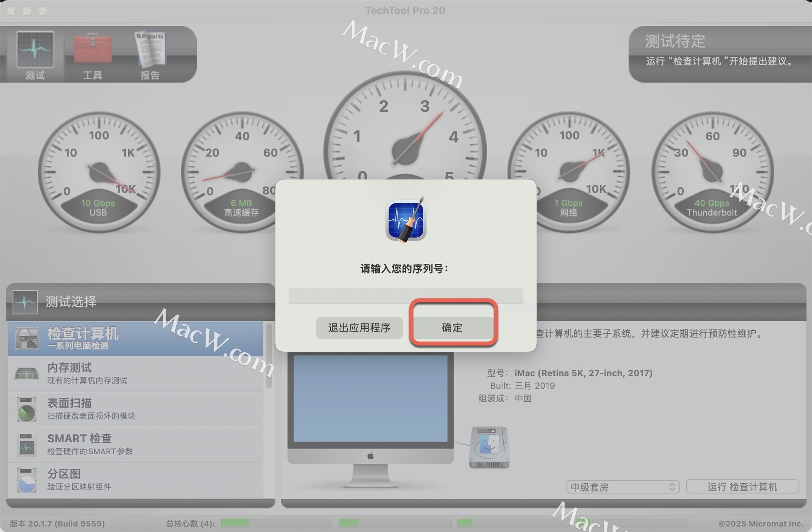Viewport: 812px width, 532px height.
Task: Click the SMART 检查 drive icon
Action: pos(27,444)
